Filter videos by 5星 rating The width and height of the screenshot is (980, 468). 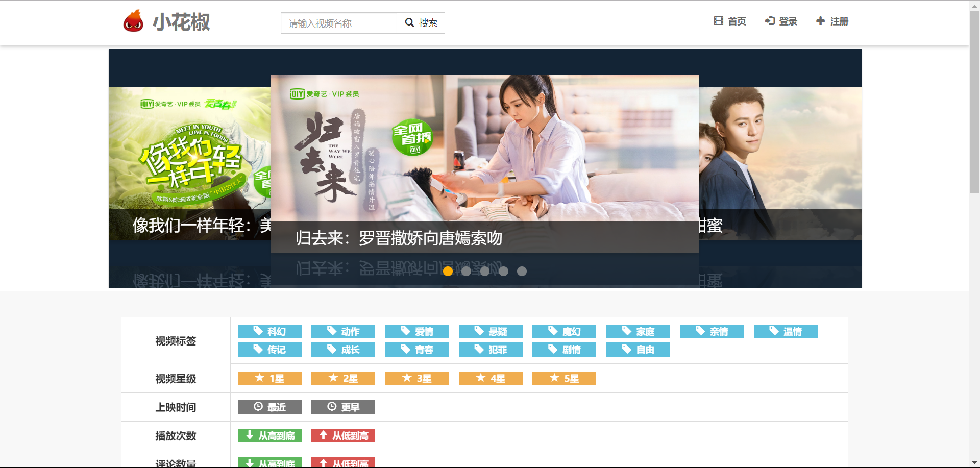tap(564, 378)
